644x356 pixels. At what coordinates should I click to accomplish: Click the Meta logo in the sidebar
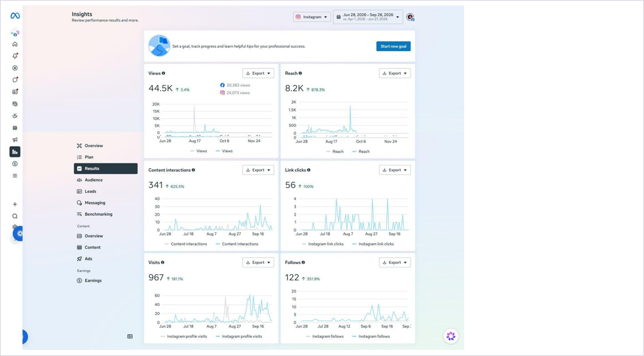tap(15, 16)
